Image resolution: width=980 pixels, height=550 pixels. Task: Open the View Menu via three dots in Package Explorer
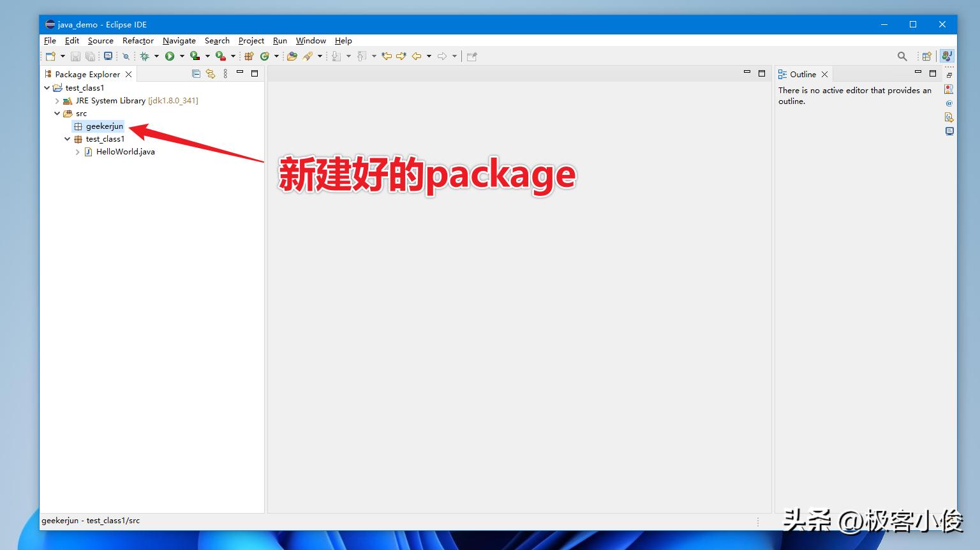coord(225,73)
